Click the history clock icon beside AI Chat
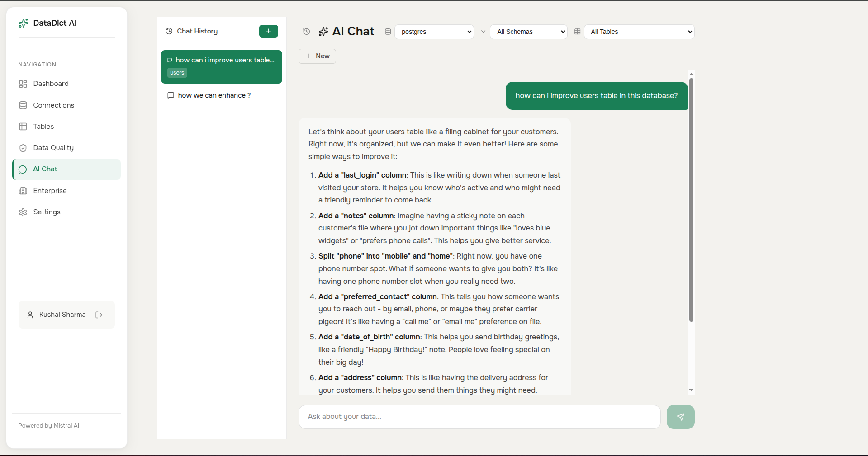This screenshot has height=456, width=868. pos(306,32)
